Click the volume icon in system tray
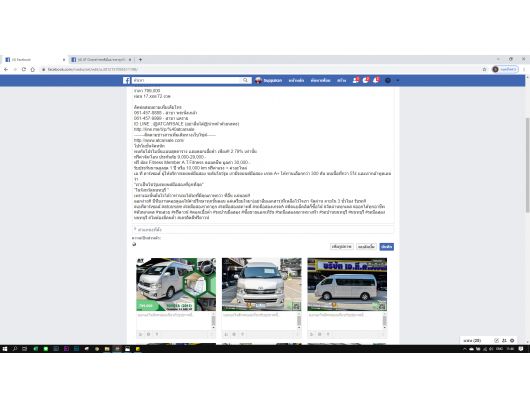The image size is (530, 410). (491, 349)
